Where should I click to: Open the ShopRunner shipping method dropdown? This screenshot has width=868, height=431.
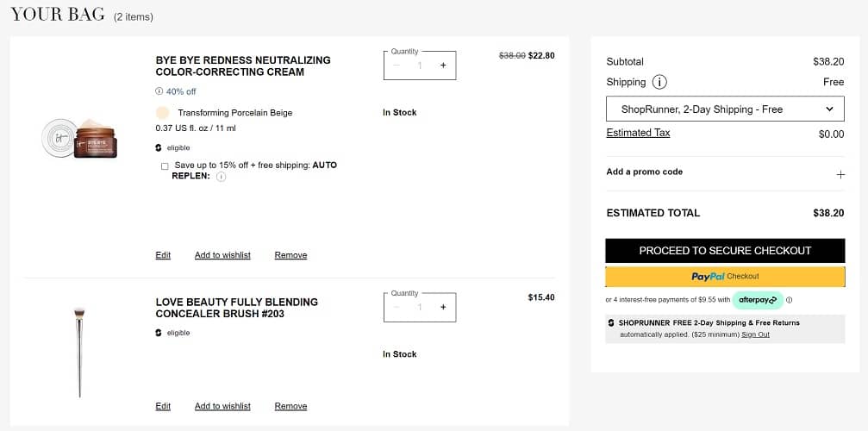tap(725, 109)
